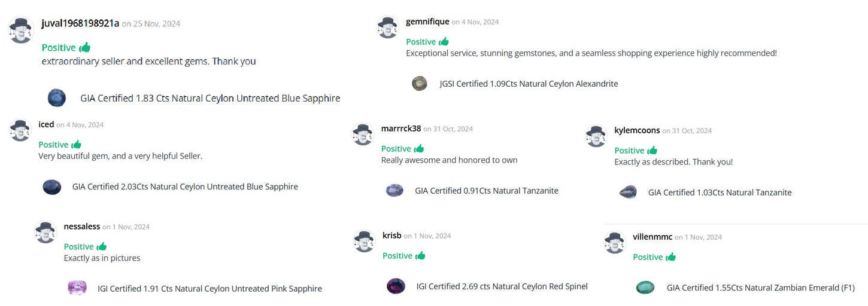
Task: Click the IGI Certified 2.69 cts Red Spinel link
Action: click(502, 286)
